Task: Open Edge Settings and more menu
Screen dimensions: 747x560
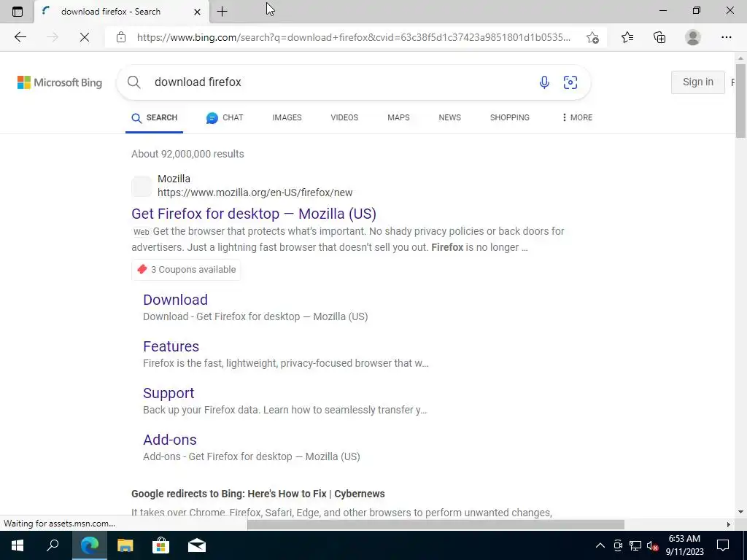Action: point(726,37)
